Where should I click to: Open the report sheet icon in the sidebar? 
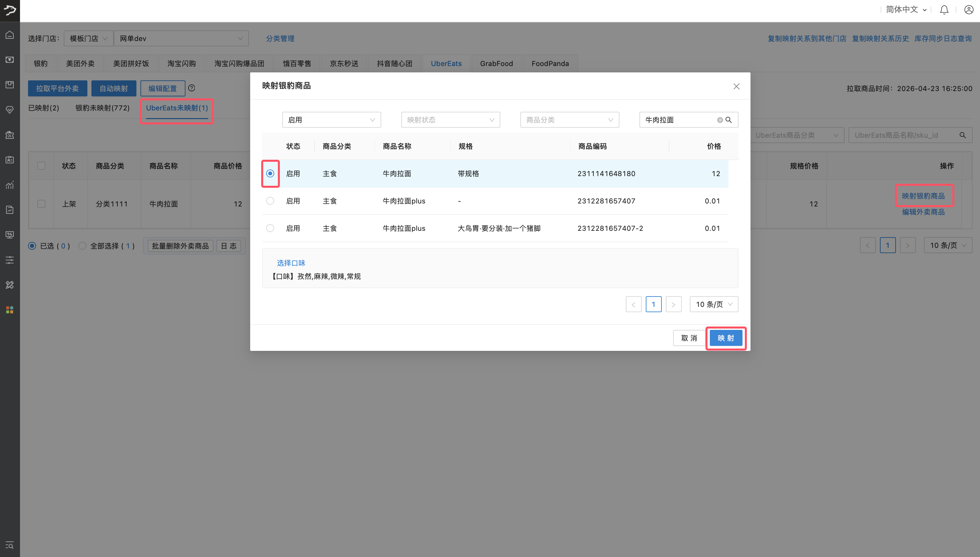[10, 210]
